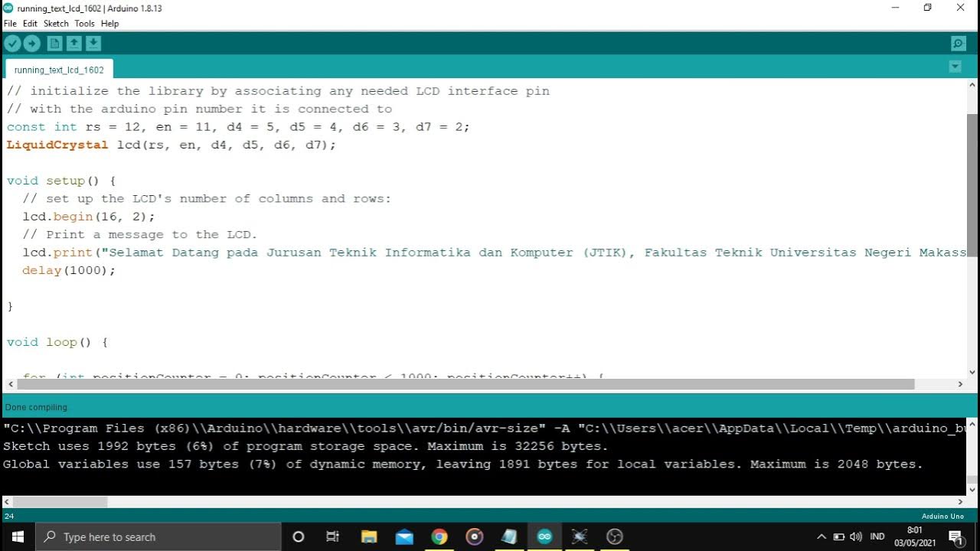980x551 pixels.
Task: Click the editor vertical scrollbar thumb
Action: 972,186
